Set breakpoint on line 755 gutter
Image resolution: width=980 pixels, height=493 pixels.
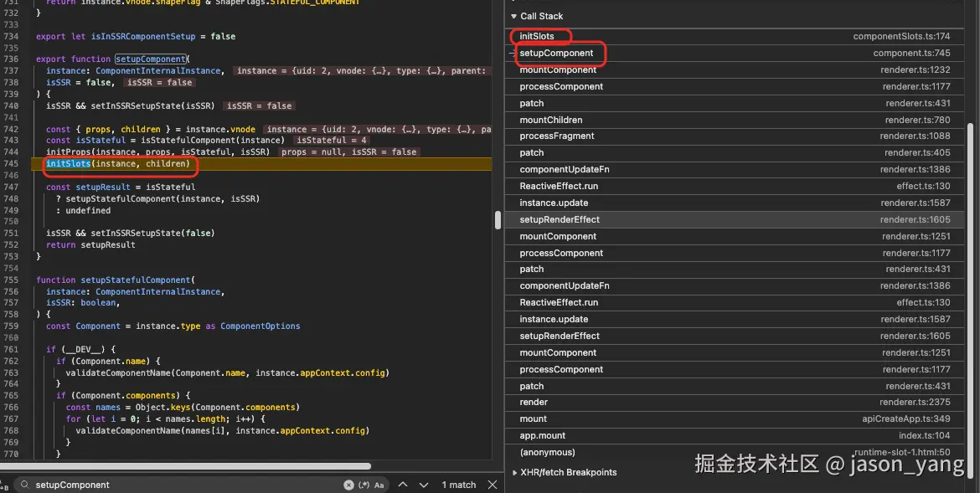point(11,280)
